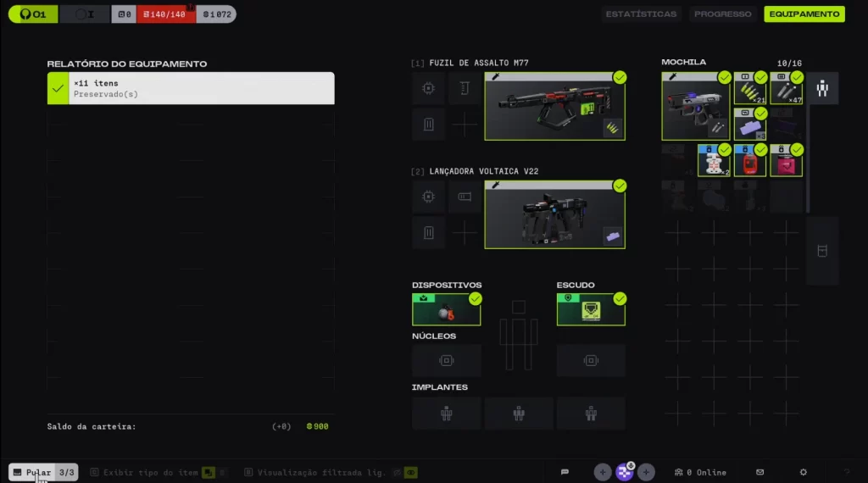
Task: Select the Fuzil de Assalto M77 weapon
Action: 554,106
